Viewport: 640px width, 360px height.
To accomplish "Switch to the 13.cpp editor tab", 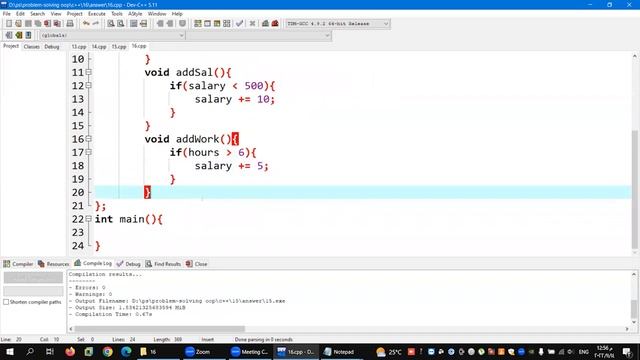I will tap(79, 47).
